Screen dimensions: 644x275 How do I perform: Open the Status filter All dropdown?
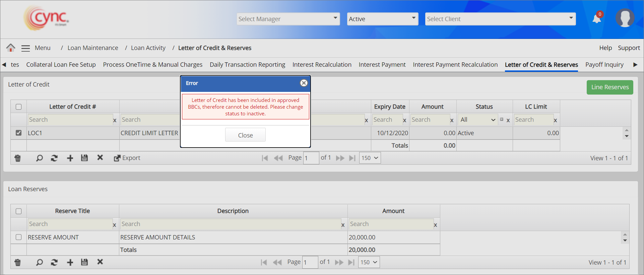pyautogui.click(x=477, y=120)
